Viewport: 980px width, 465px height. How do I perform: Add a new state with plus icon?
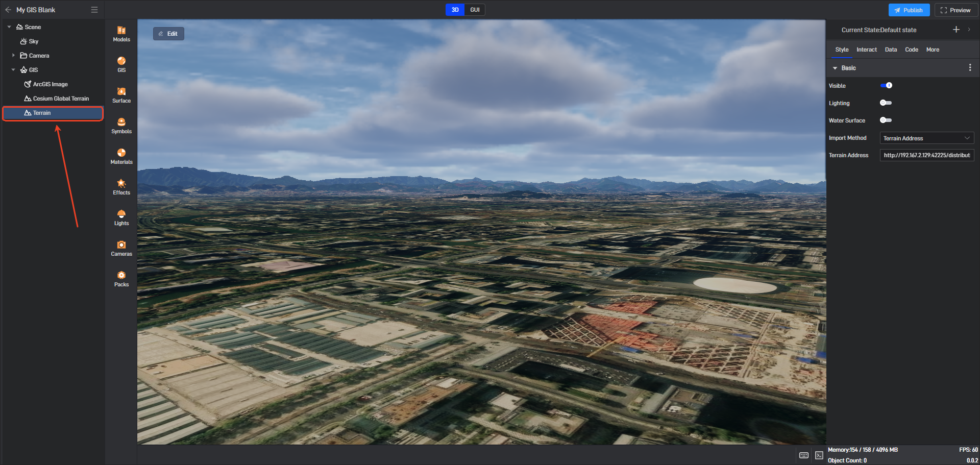click(956, 30)
